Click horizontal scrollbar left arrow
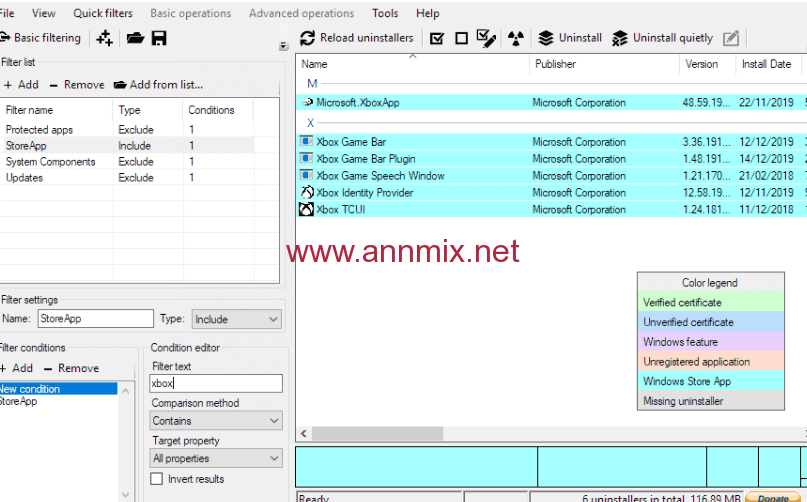The height and width of the screenshot is (502, 807). [304, 434]
